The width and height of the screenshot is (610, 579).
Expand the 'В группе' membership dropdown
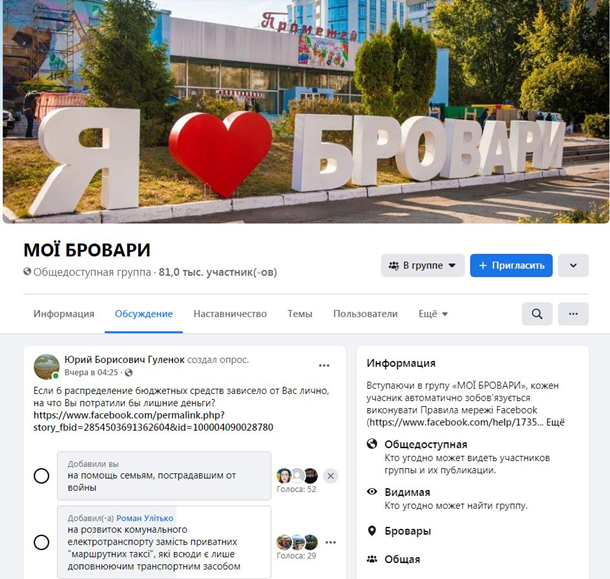coord(422,265)
